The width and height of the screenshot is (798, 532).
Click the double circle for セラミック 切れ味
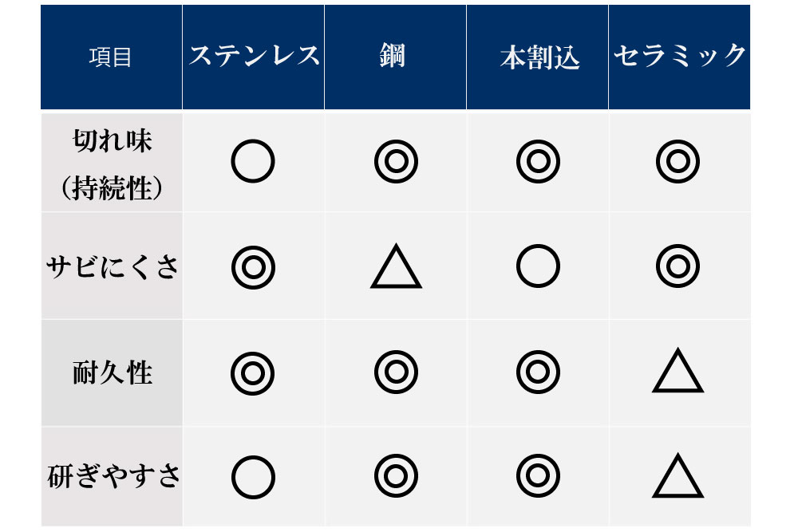[678, 162]
